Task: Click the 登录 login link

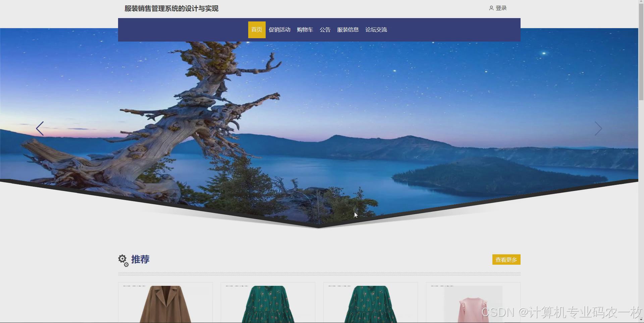Action: coord(501,8)
